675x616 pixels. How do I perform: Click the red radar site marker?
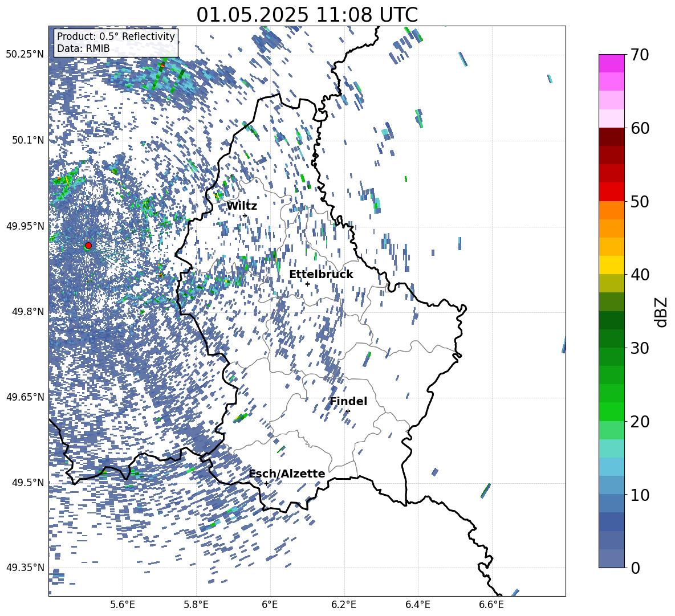[88, 246]
